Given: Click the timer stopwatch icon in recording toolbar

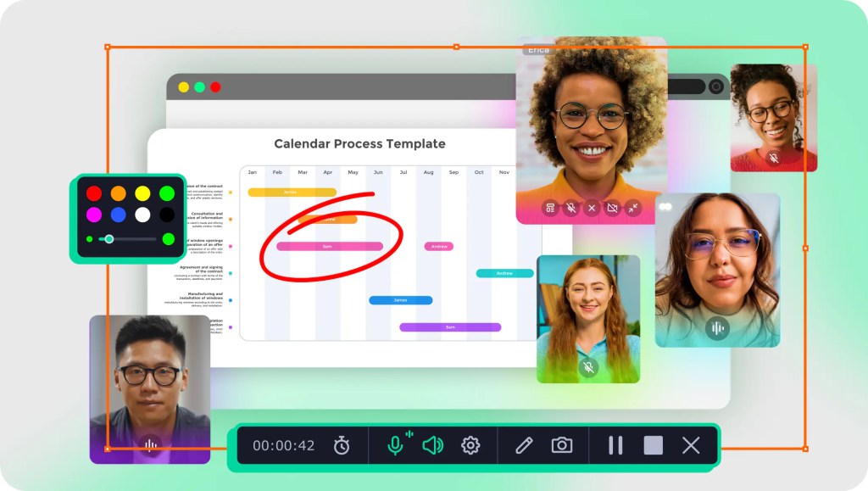Looking at the screenshot, I should (x=342, y=445).
